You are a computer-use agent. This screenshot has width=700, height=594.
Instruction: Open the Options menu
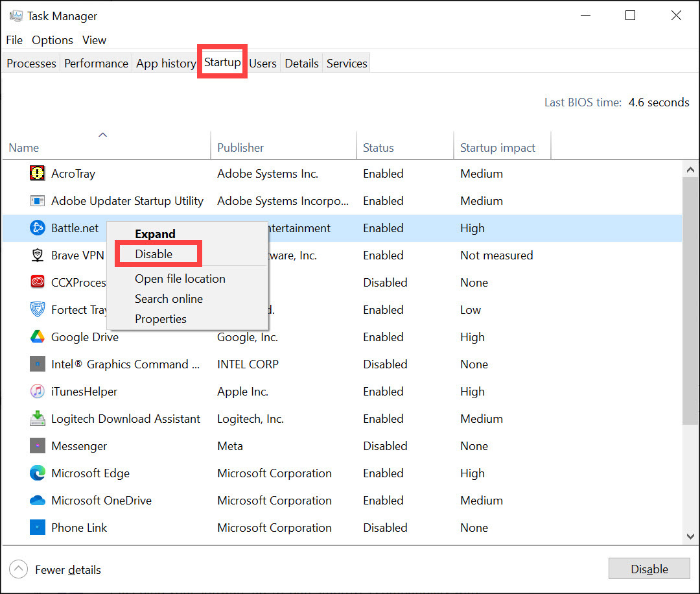52,40
